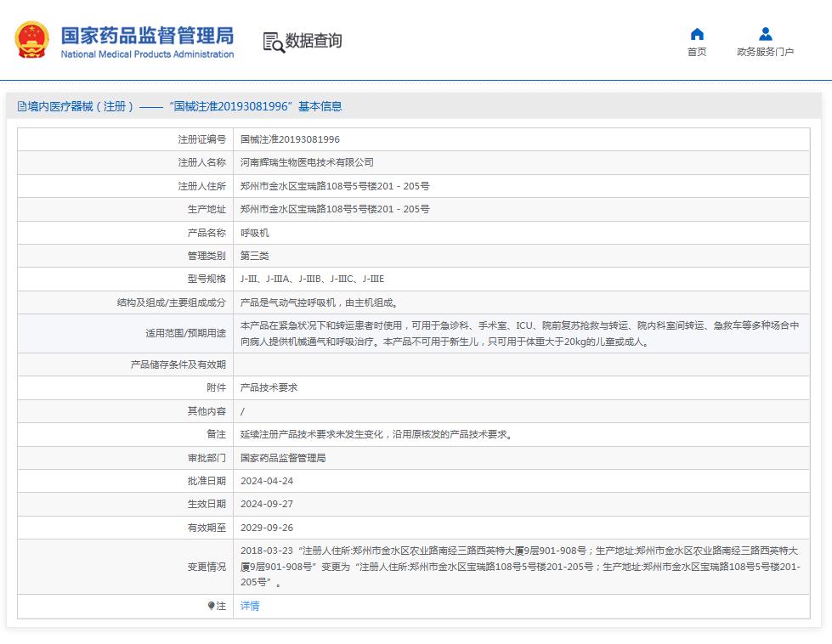Click the National Medical Products Administration subtitle

[147, 54]
